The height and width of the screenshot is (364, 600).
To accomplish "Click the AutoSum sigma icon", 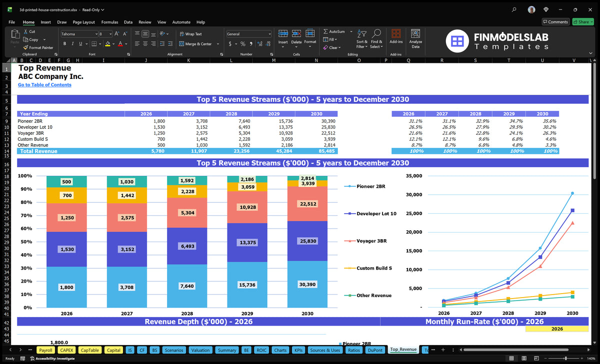I will click(325, 31).
